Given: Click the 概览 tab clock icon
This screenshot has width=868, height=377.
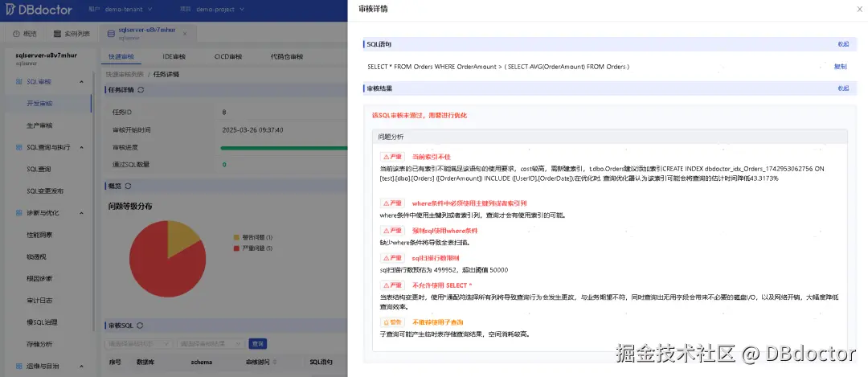Looking at the screenshot, I should (x=16, y=34).
